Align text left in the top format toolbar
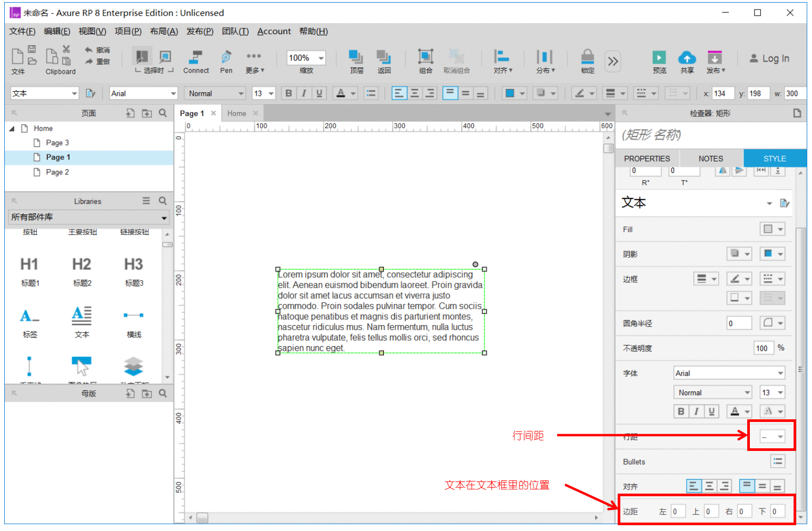 399,93
